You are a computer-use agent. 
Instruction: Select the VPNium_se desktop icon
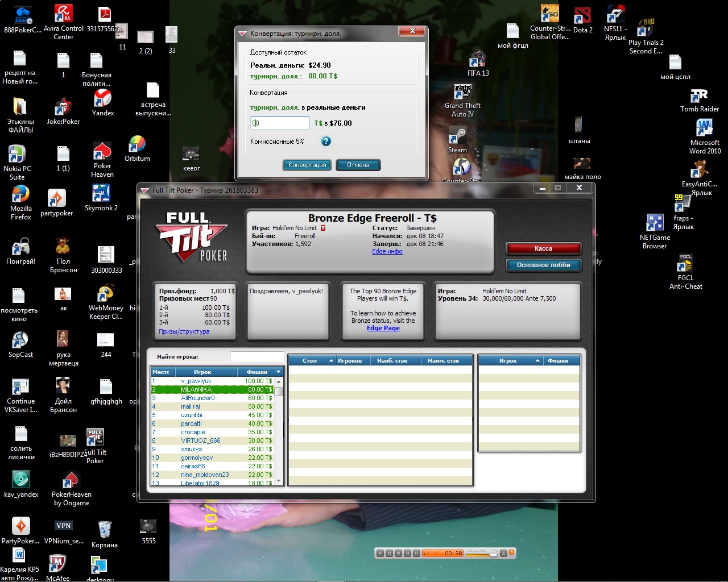point(64,532)
